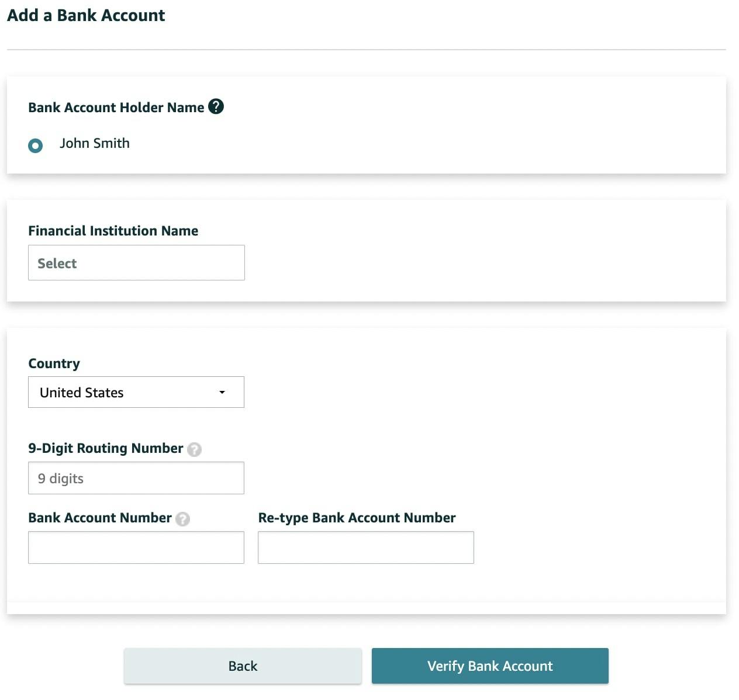This screenshot has height=700, width=739.
Task: Select the John Smith radio button
Action: tap(36, 145)
